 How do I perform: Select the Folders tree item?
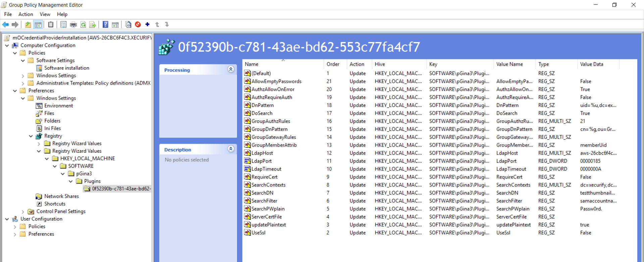pos(52,121)
